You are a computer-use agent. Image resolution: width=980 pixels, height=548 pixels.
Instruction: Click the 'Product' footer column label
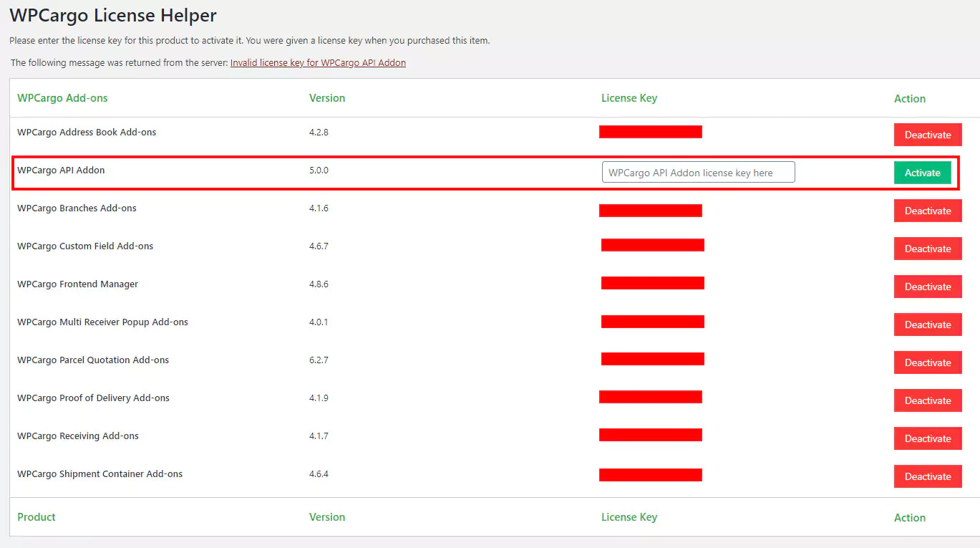click(37, 517)
